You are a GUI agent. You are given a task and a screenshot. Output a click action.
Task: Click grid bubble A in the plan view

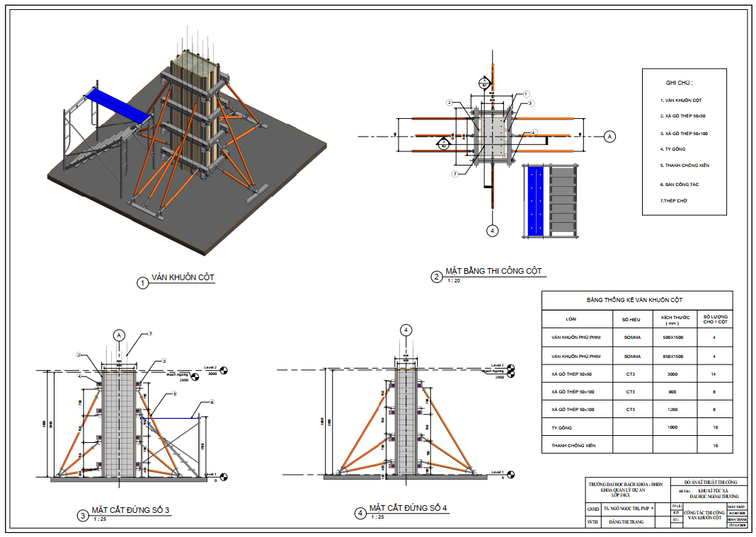click(x=610, y=137)
